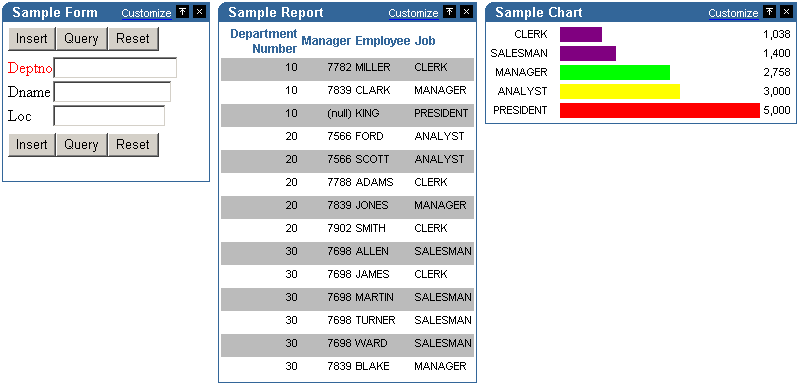Click the bottom Reset button
Image resolution: width=798 pixels, height=384 pixels.
[x=133, y=144]
